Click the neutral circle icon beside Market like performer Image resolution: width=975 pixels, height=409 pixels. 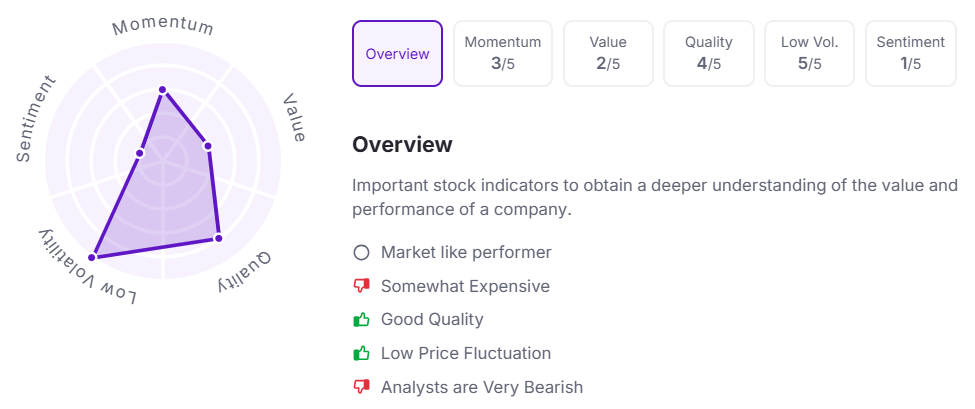coord(361,252)
